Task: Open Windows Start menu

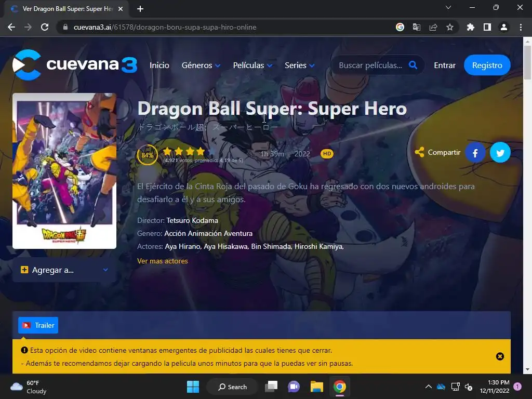Action: (x=193, y=387)
